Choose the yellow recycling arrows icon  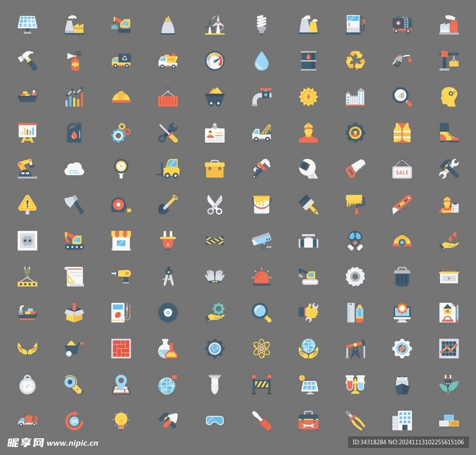pos(355,61)
